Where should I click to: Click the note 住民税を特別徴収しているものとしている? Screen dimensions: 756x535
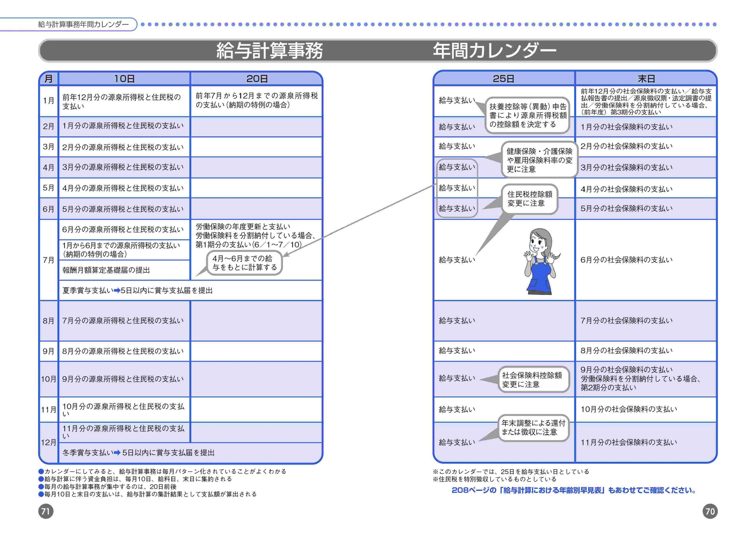pos(494,479)
